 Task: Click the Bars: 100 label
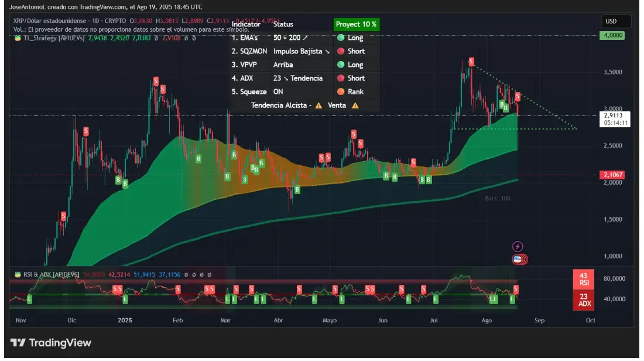[498, 199]
